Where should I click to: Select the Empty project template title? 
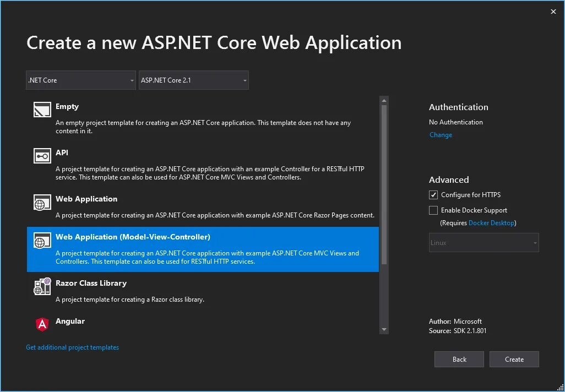pyautogui.click(x=67, y=107)
